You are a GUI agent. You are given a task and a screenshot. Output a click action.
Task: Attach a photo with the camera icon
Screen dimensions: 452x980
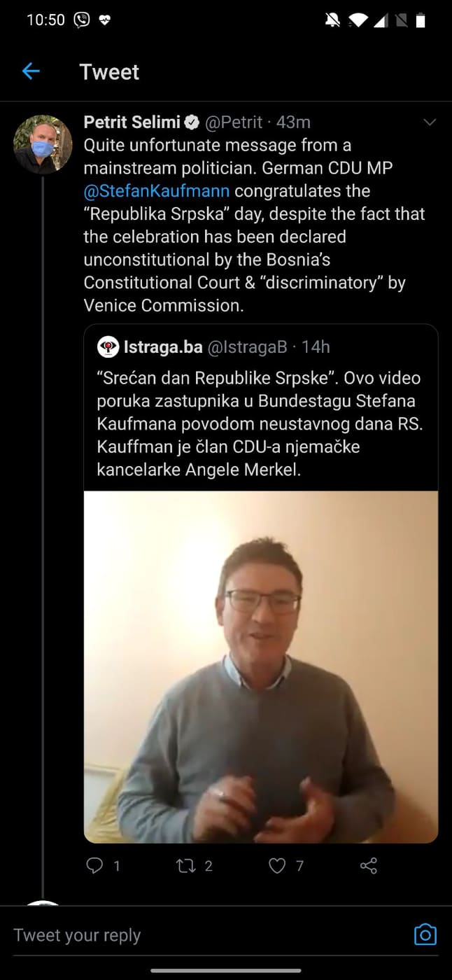pos(425,934)
